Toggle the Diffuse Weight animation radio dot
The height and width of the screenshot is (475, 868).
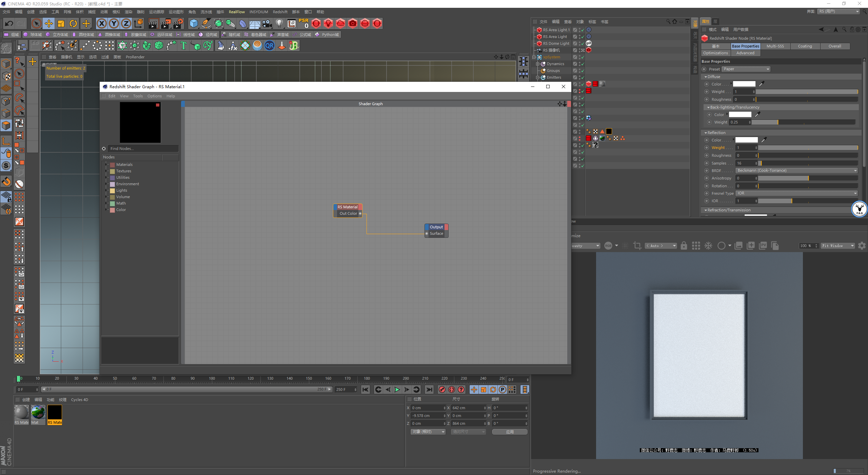pyautogui.click(x=707, y=92)
